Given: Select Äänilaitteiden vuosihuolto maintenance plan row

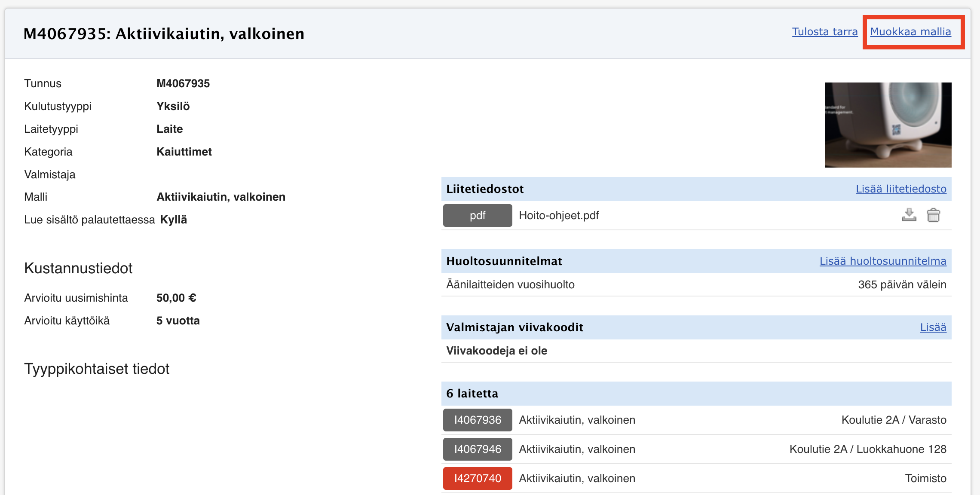Looking at the screenshot, I should point(510,284).
